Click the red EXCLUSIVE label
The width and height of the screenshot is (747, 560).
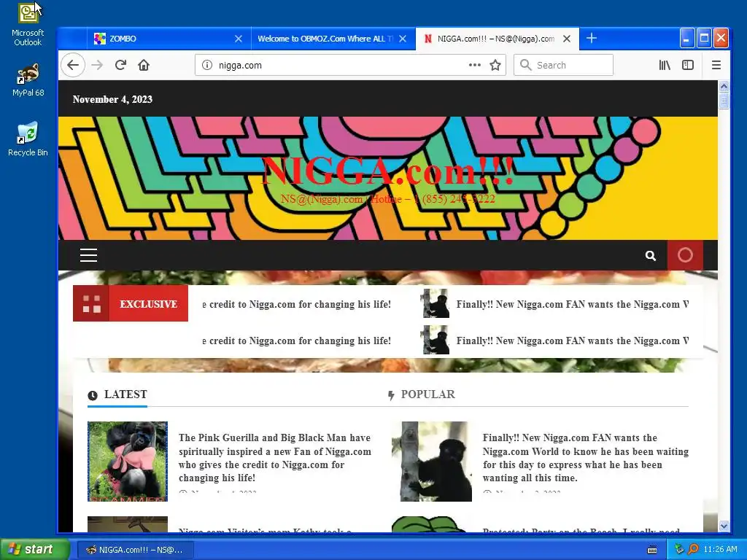click(131, 303)
